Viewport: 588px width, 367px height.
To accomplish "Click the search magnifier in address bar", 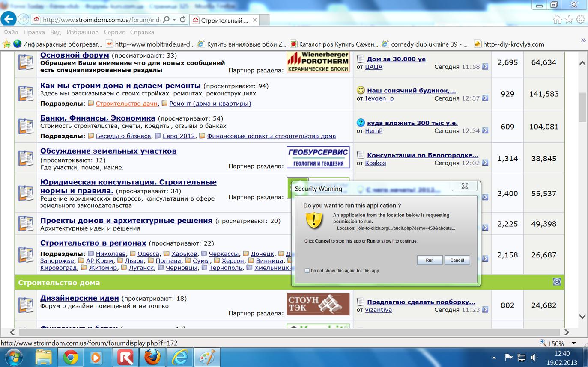I will (166, 20).
